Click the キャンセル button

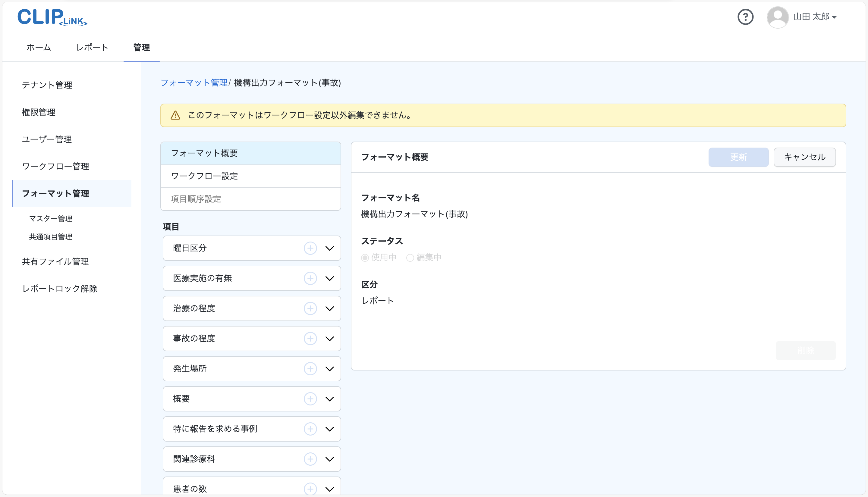(804, 157)
